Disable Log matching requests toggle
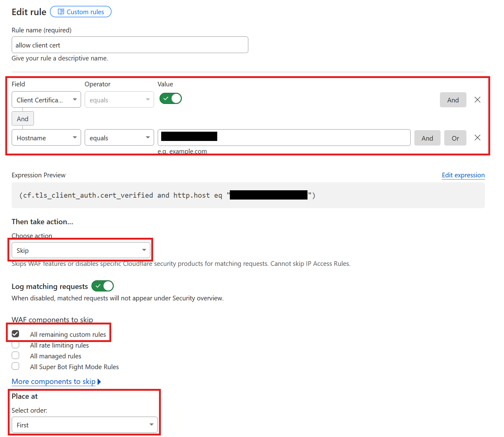This screenshot has height=437, width=504. pos(103,286)
